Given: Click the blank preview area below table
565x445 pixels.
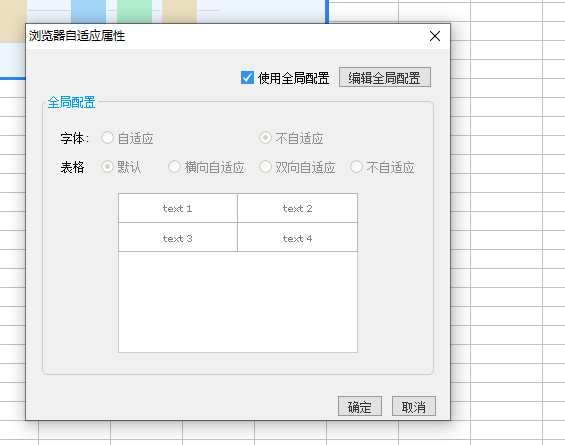Looking at the screenshot, I should coord(238,302).
